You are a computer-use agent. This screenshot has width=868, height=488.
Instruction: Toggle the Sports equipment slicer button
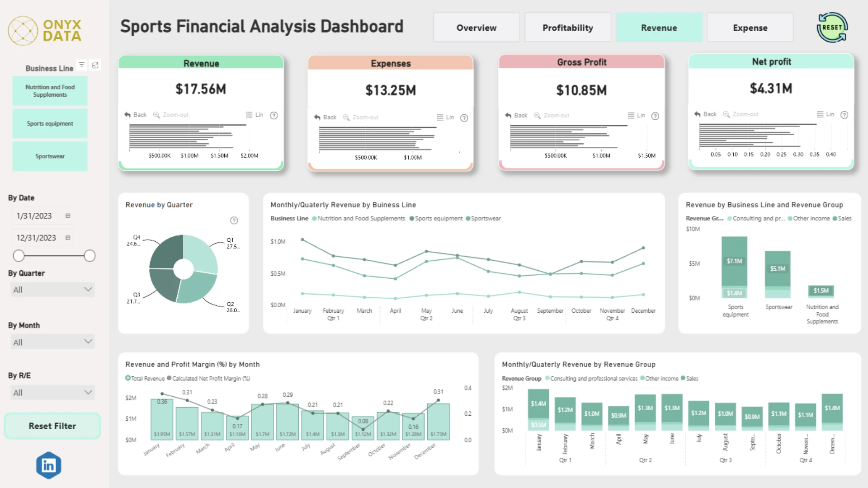point(50,123)
